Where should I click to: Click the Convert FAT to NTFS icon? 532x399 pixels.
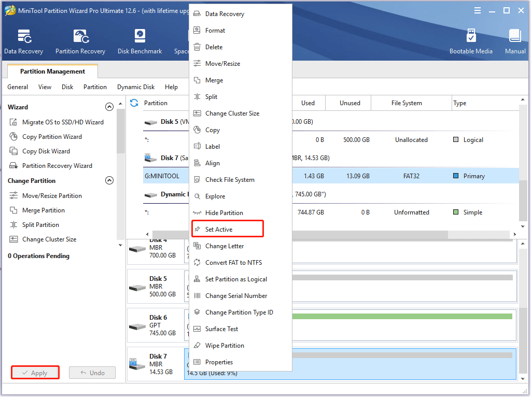197,262
